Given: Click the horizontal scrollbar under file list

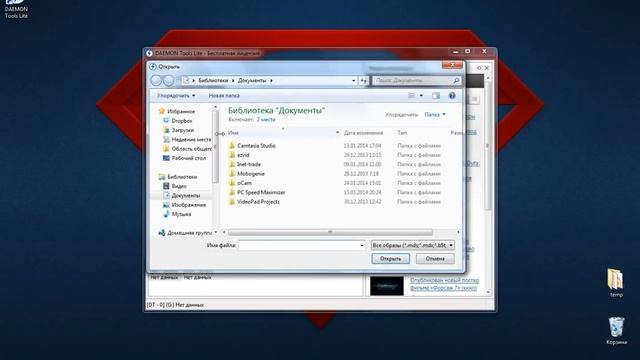Looking at the screenshot, I should click(330, 232).
